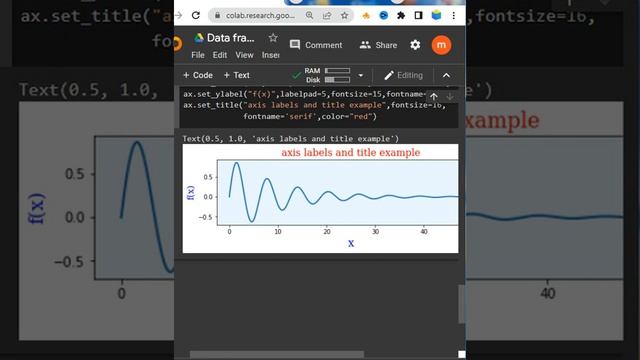Screen dimensions: 640x360
Task: Add a new Text cell
Action: pos(237,75)
